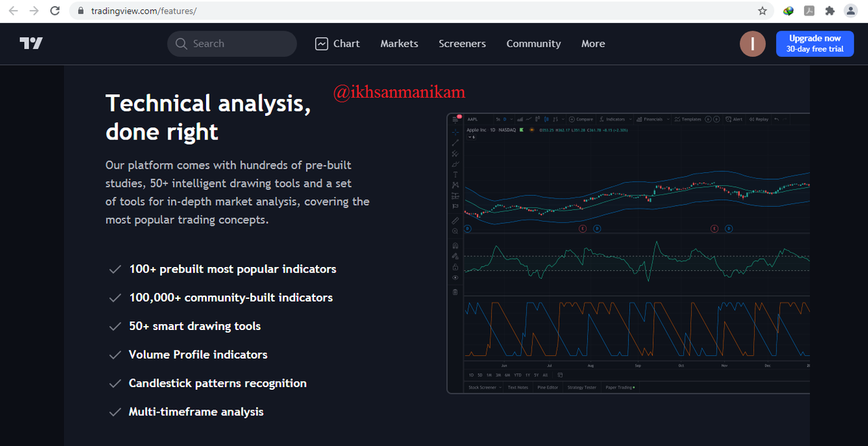Bookmark this page with the star icon
868x446 pixels.
[763, 11]
